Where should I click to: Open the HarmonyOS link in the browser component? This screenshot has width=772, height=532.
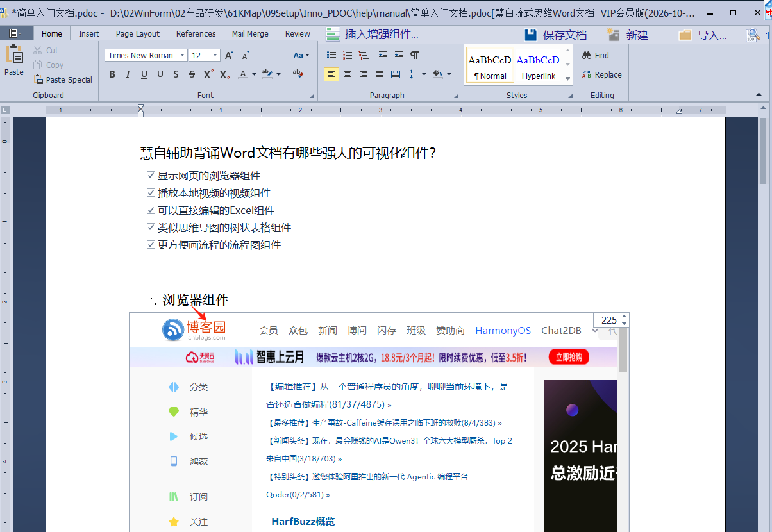(503, 330)
